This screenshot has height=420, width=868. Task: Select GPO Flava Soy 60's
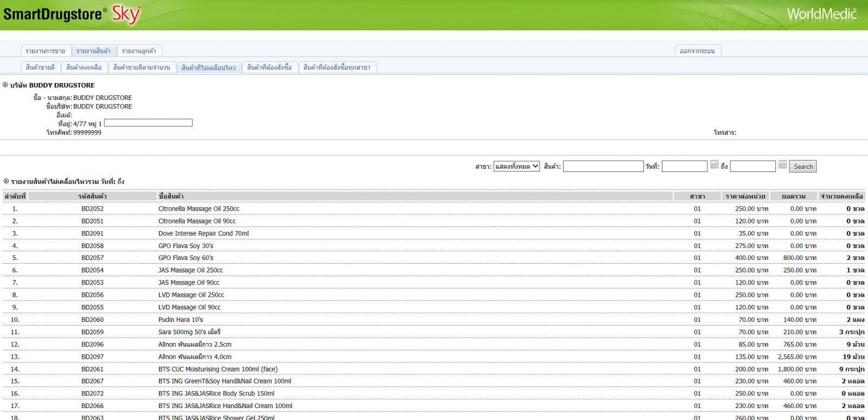186,258
